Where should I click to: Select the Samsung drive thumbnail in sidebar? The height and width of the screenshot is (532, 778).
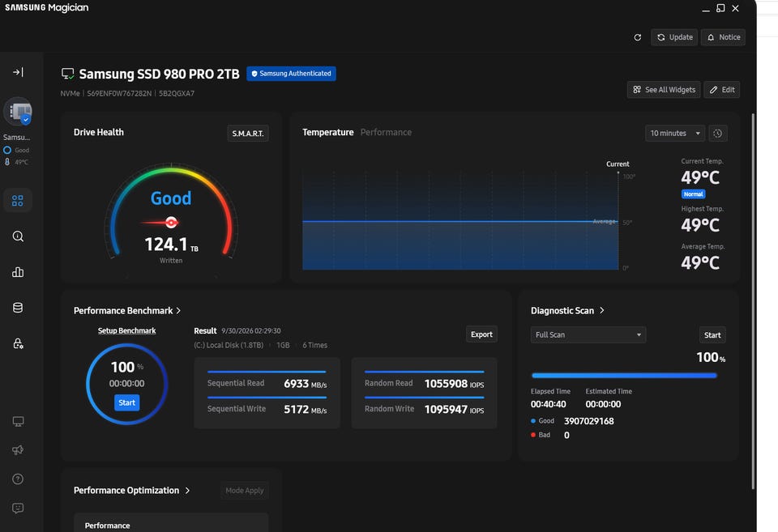tap(19, 112)
